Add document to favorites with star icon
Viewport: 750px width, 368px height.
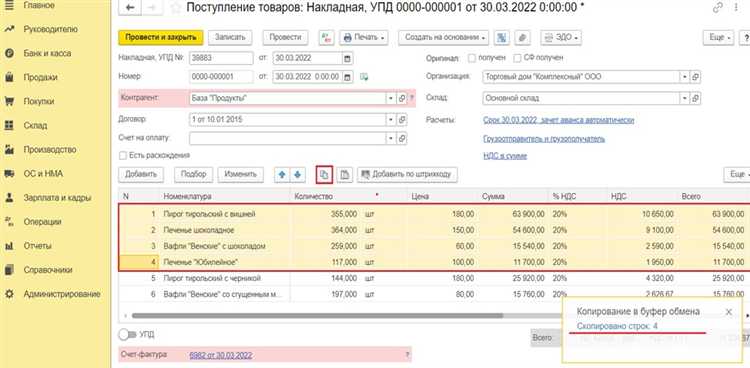(176, 8)
